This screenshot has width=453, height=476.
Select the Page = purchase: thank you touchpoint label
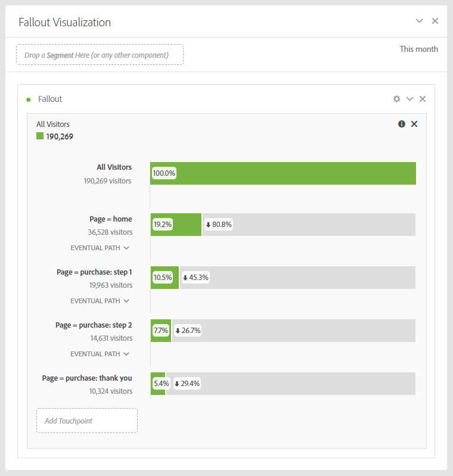click(87, 378)
